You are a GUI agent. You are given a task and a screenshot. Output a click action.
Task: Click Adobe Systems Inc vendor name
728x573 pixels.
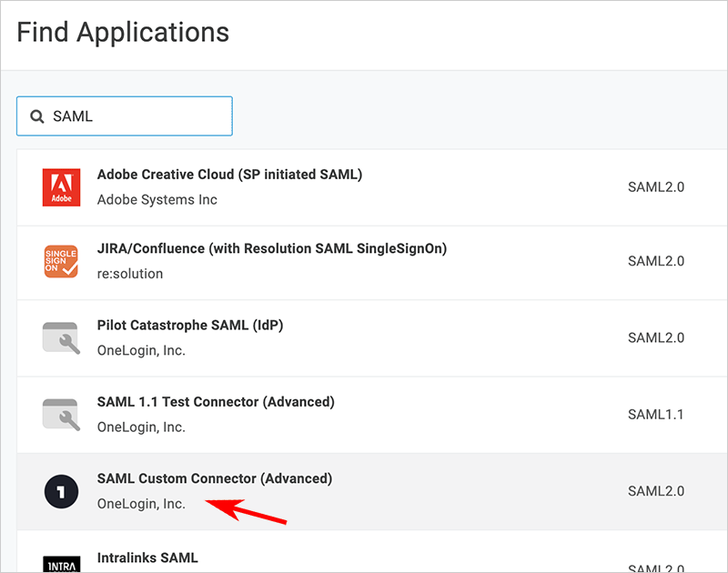(157, 199)
